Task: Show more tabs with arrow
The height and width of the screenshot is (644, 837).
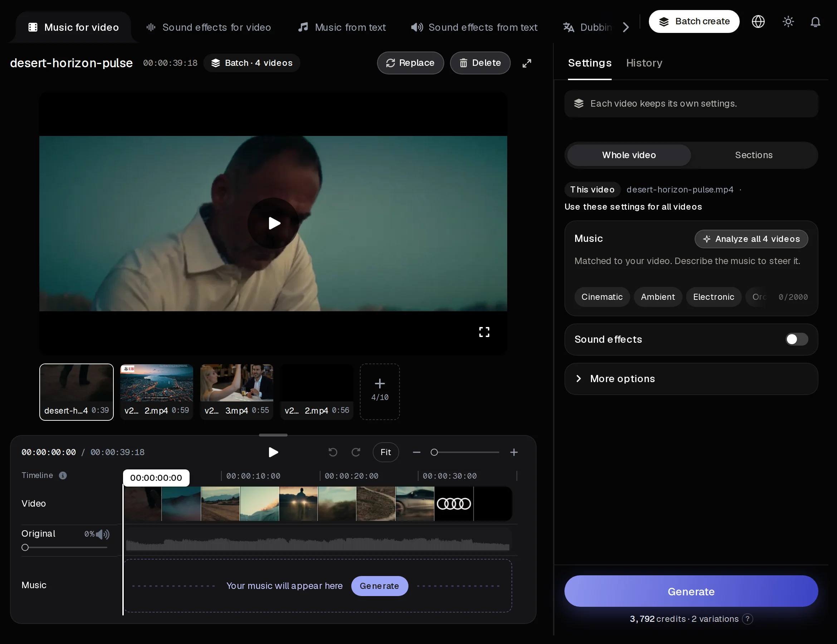Action: coord(626,27)
